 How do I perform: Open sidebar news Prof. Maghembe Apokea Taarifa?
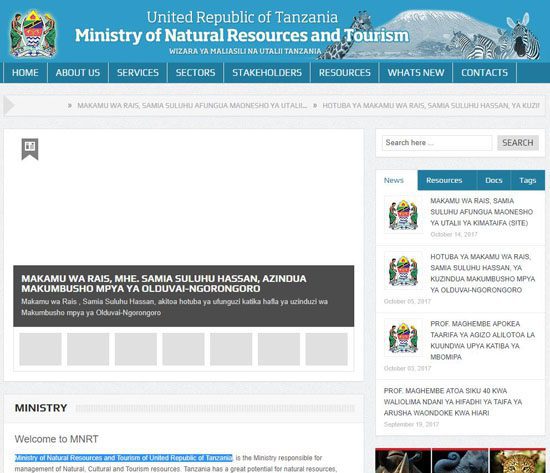pos(483,340)
